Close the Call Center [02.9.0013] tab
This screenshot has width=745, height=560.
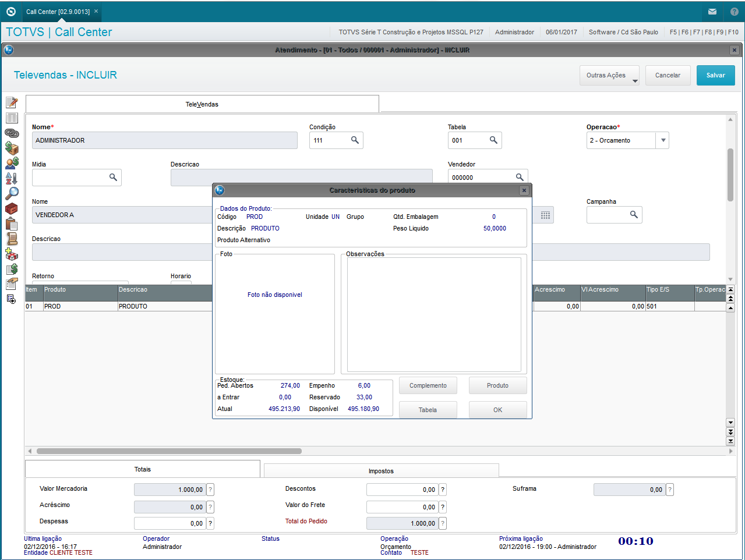(x=96, y=11)
